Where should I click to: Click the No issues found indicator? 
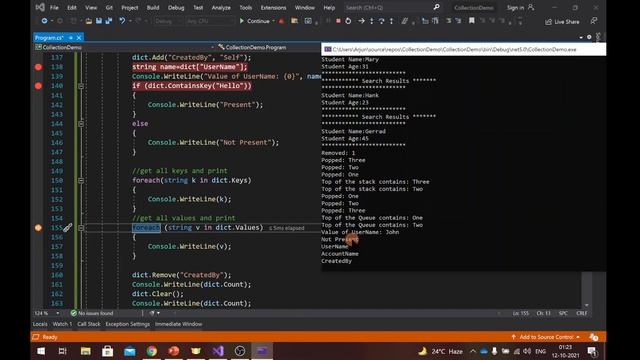point(92,313)
